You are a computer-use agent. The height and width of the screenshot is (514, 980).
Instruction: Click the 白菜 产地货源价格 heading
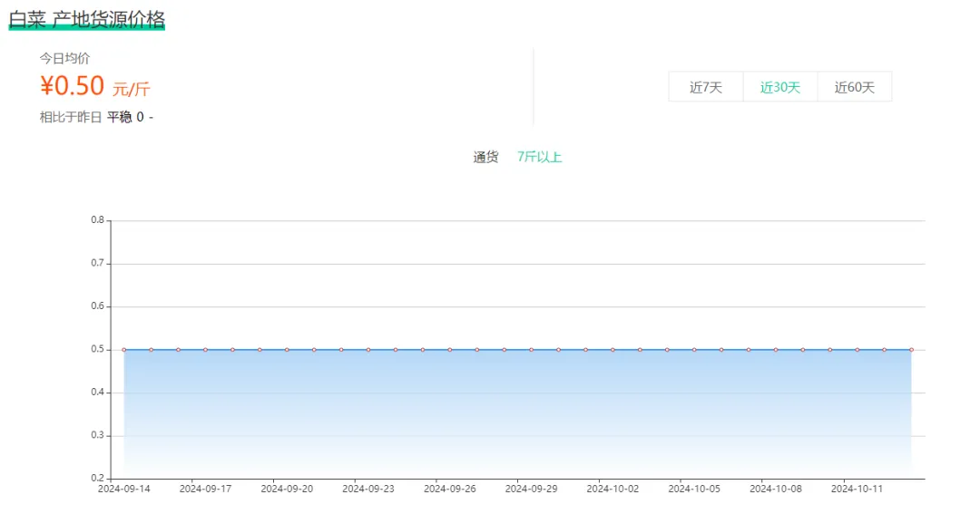(x=87, y=19)
